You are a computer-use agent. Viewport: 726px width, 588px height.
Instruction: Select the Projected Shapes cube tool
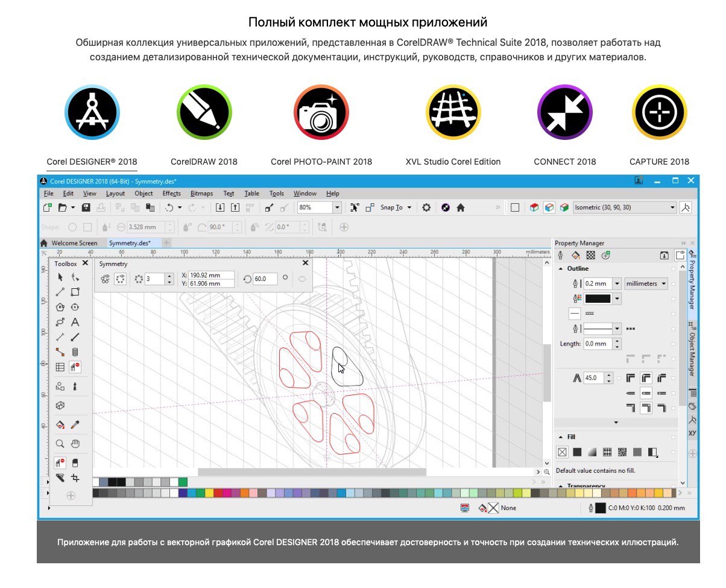tap(60, 405)
